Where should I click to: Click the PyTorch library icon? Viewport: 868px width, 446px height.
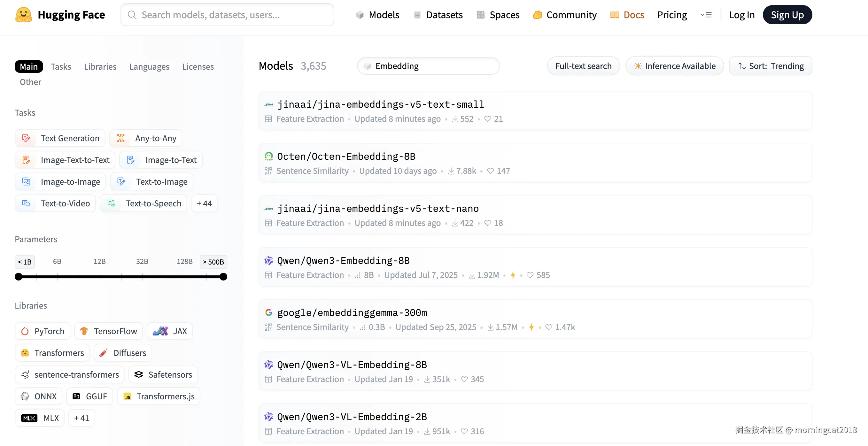coord(25,331)
